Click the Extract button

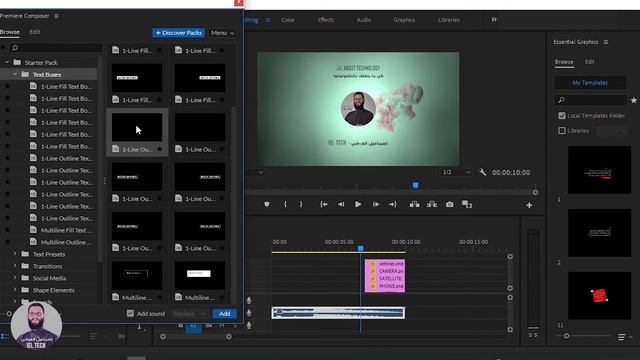(432, 204)
